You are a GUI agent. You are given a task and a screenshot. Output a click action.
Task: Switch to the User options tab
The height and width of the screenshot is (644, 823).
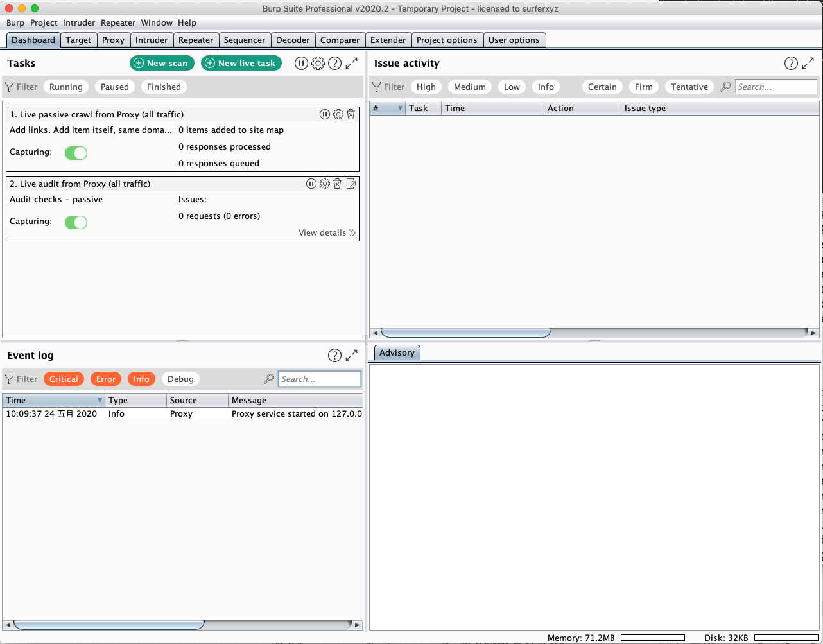pyautogui.click(x=514, y=40)
